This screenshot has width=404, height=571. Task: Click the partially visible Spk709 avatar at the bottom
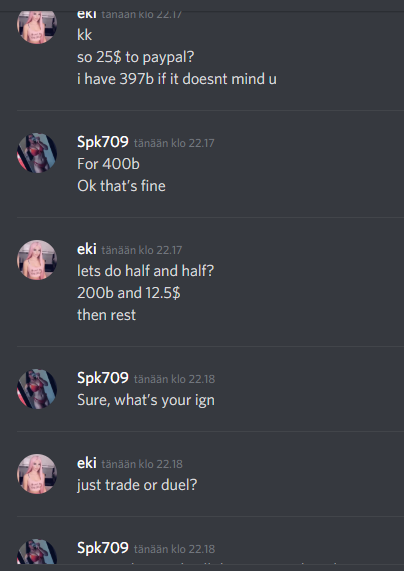[x=37, y=552]
